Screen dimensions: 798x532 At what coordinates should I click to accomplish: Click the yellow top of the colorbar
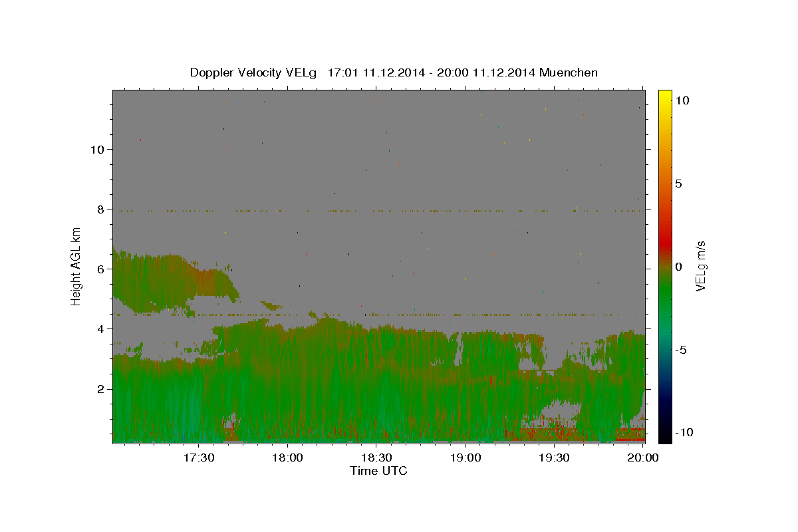[x=664, y=96]
